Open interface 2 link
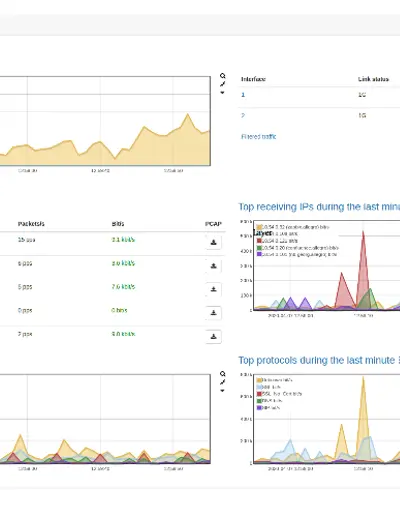Image resolution: width=400 pixels, height=513 pixels. click(243, 115)
